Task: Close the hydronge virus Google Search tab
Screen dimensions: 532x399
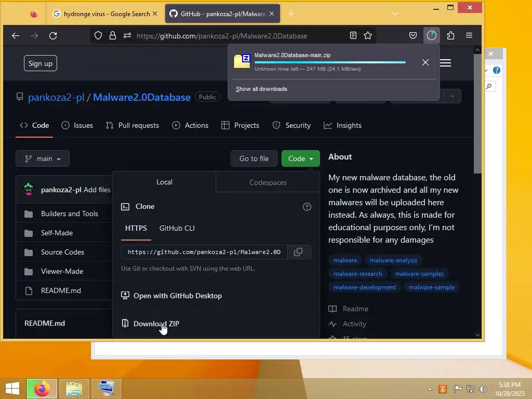Action: (155, 14)
